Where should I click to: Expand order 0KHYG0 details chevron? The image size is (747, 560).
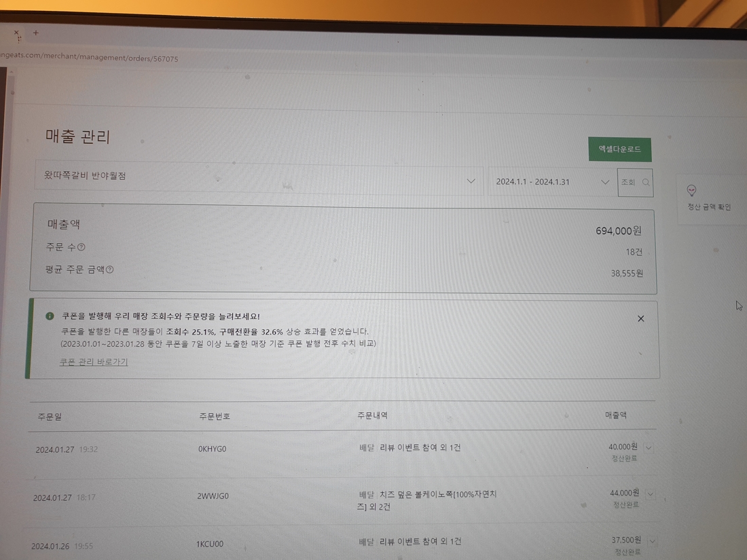click(x=649, y=447)
